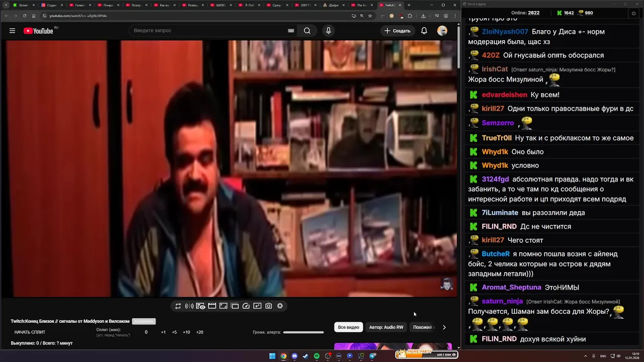This screenshot has width=644, height=362.
Task: Click НАЧАТЬ СПЛИТ button
Action: pyautogui.click(x=30, y=332)
